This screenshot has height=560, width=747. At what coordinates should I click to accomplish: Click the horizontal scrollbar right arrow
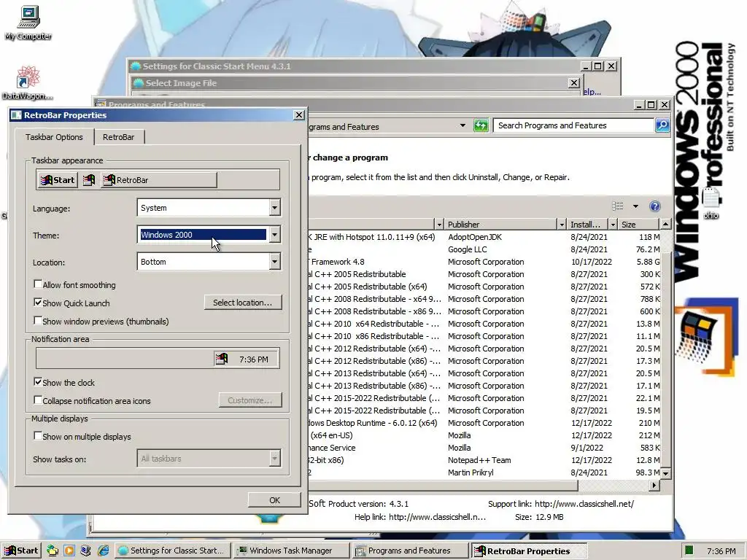(654, 485)
